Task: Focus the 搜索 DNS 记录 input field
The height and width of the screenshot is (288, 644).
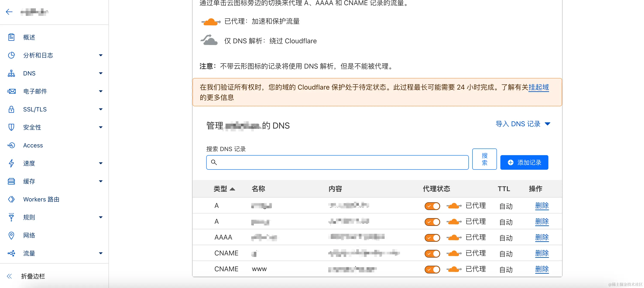Action: 337,162
